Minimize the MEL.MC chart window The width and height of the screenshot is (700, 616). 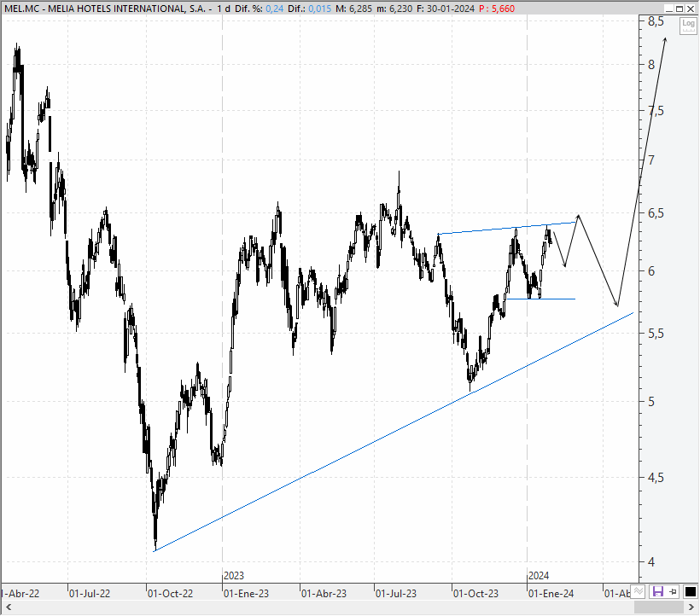[668, 9]
